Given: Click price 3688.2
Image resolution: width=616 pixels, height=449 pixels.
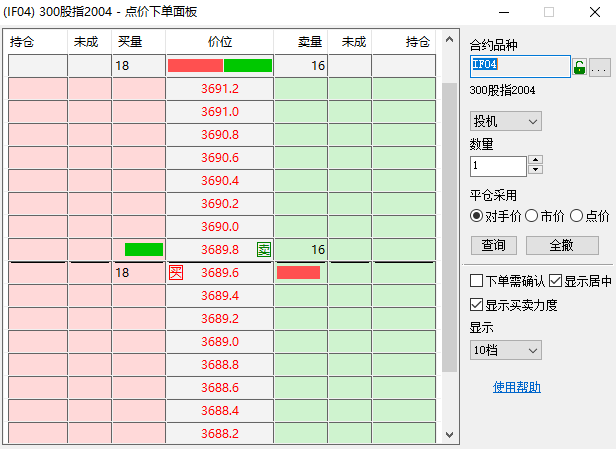Looking at the screenshot, I should click(220, 433).
